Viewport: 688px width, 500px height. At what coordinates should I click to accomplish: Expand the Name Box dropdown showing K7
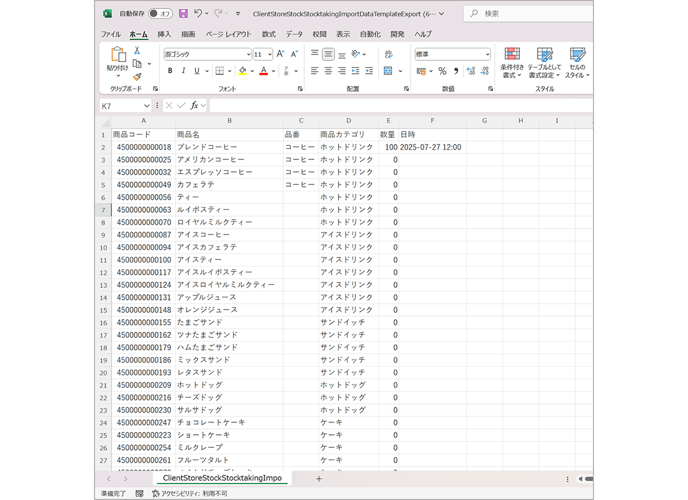click(x=147, y=106)
